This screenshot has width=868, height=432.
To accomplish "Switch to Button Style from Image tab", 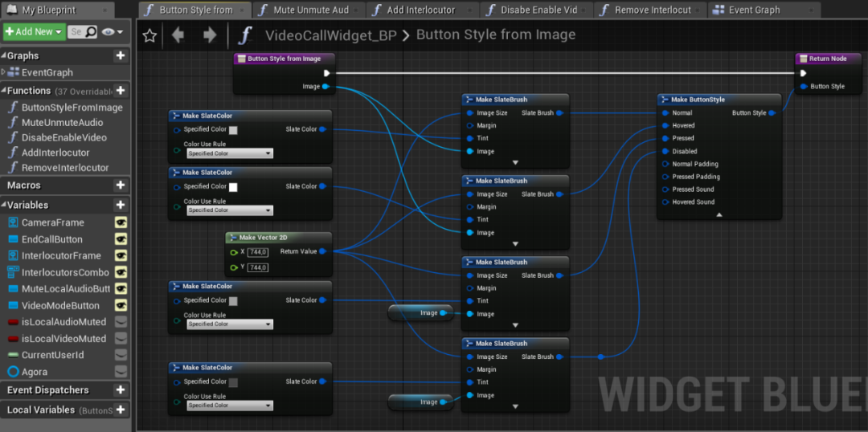I will (194, 10).
